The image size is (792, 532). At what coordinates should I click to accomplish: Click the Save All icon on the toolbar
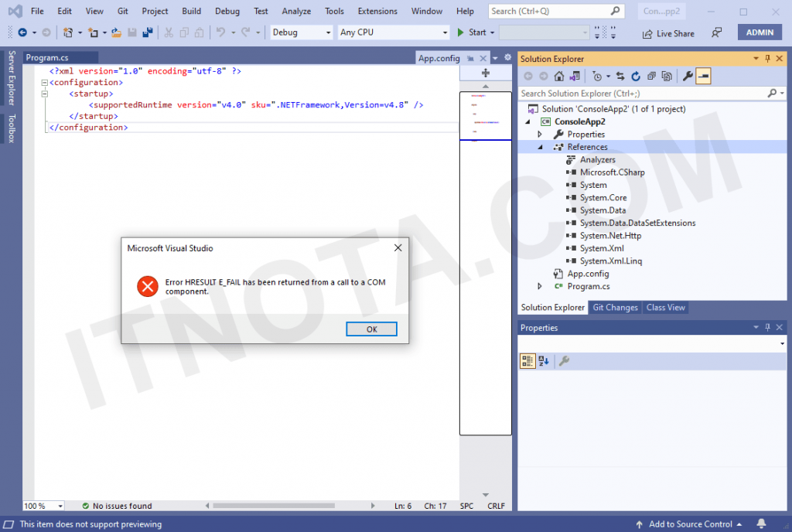[147, 32]
